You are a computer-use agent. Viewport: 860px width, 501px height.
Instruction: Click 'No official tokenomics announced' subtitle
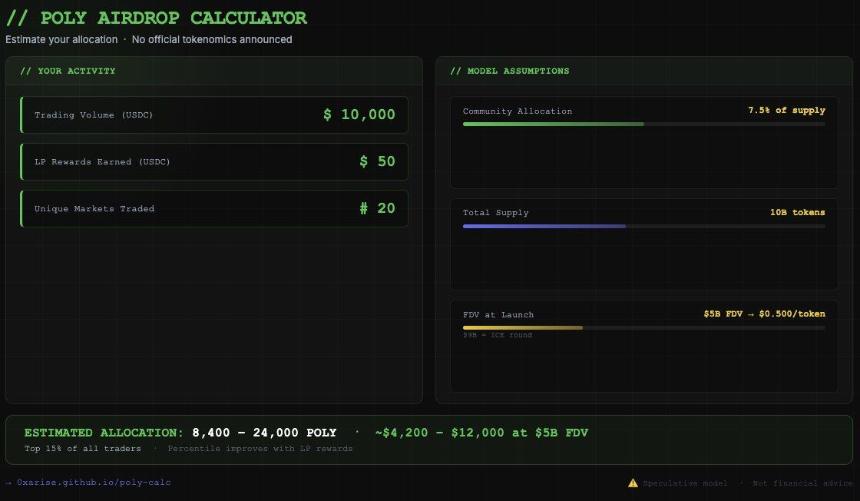(x=212, y=40)
